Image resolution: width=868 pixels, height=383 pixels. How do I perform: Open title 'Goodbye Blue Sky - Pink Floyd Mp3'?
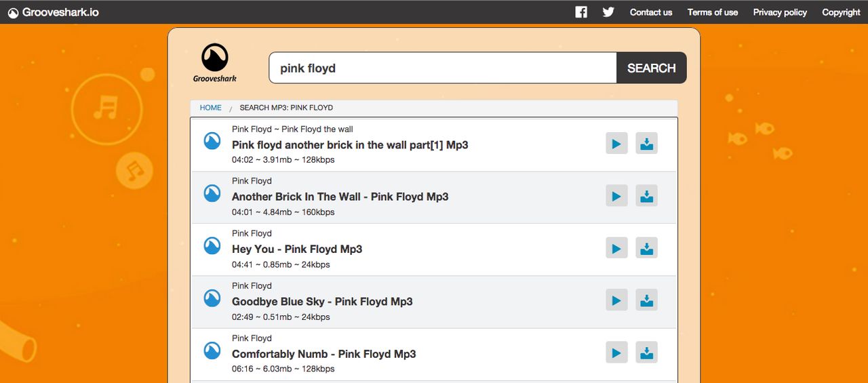tap(322, 301)
